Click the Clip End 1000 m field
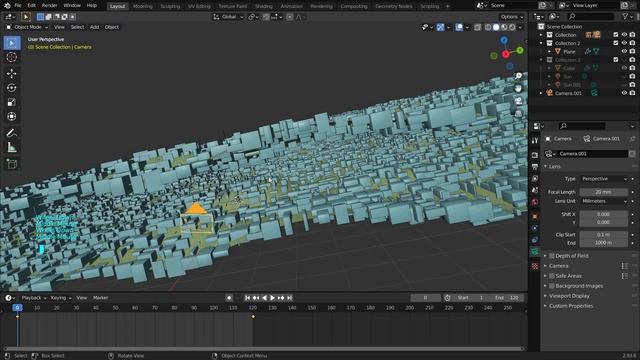This screenshot has height=360, width=640. [x=604, y=243]
